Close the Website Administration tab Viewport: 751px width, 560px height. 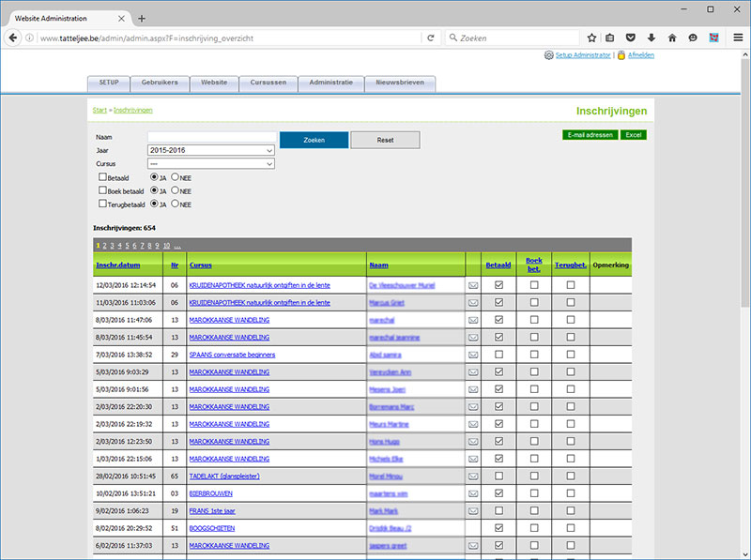pos(121,19)
